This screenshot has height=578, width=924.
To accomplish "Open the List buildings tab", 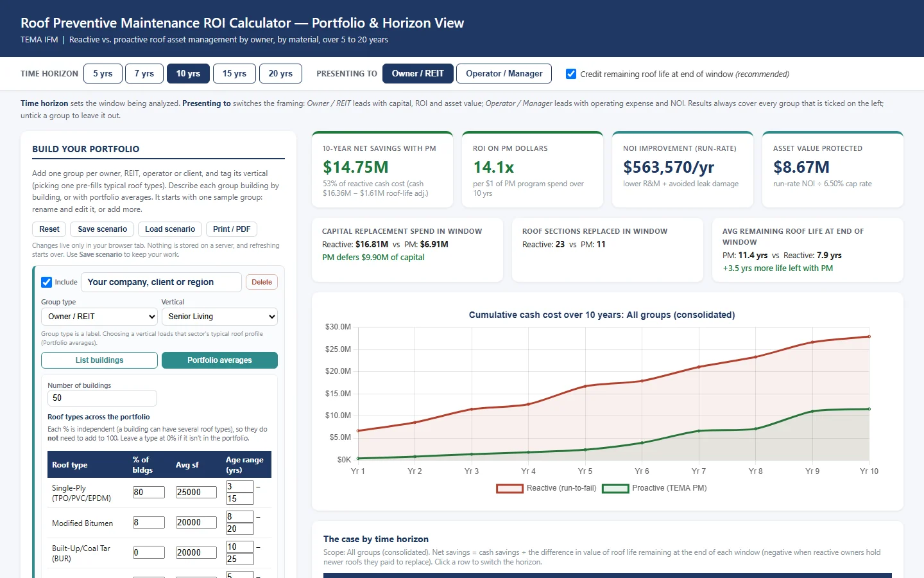I will click(x=99, y=360).
